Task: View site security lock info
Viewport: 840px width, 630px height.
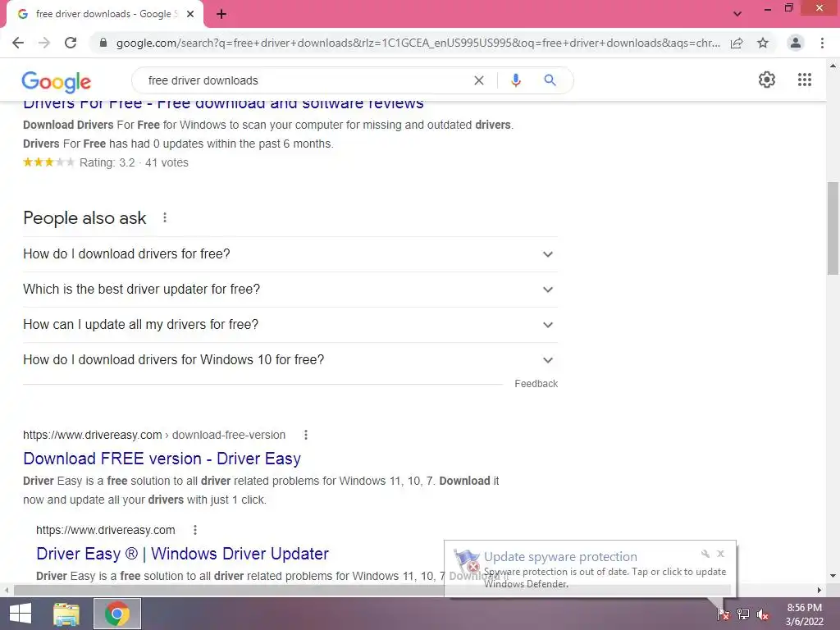Action: (x=103, y=43)
